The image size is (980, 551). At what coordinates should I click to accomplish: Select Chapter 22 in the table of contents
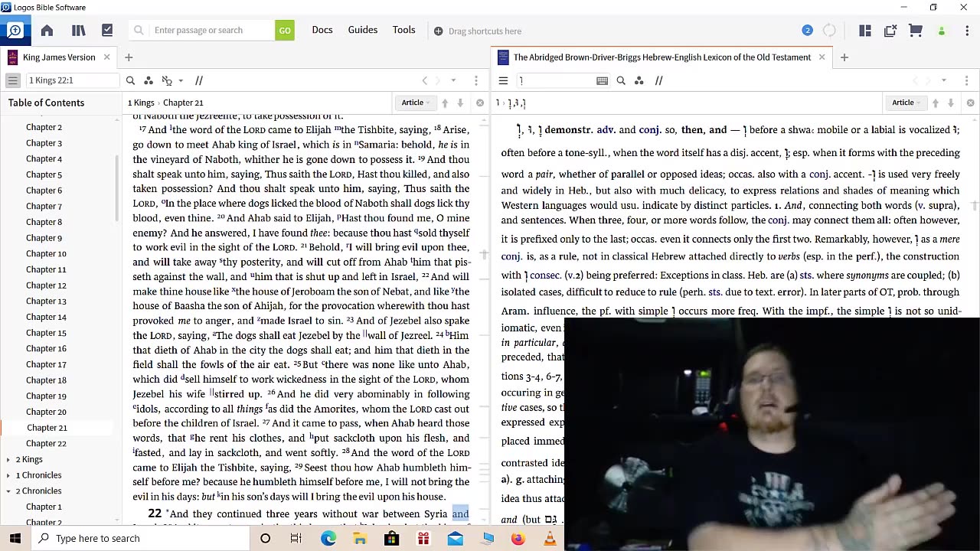(46, 444)
